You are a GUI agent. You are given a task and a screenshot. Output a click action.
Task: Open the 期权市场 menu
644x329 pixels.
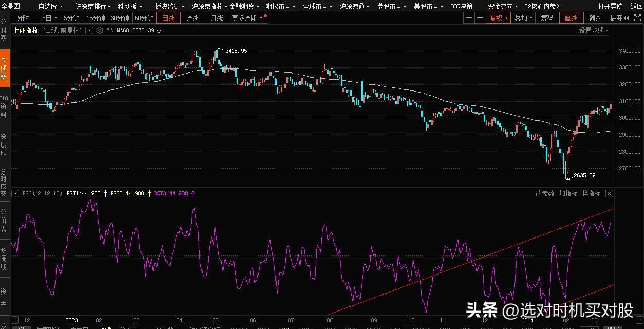281,6
